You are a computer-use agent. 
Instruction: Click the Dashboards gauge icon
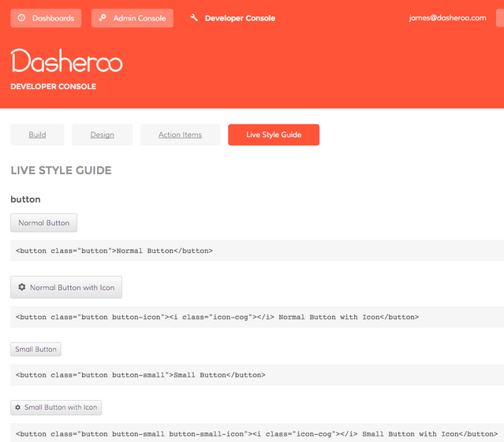21,18
